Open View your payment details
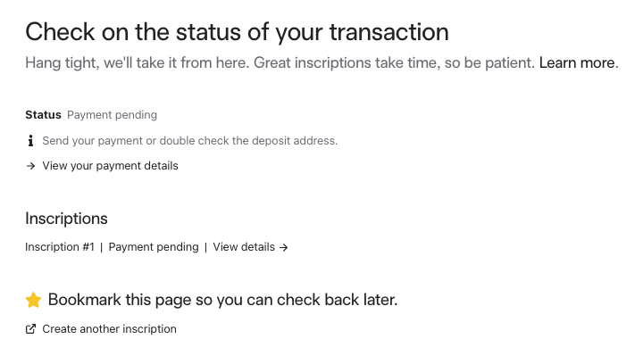Viewport: 635px width, 364px height. (110, 166)
